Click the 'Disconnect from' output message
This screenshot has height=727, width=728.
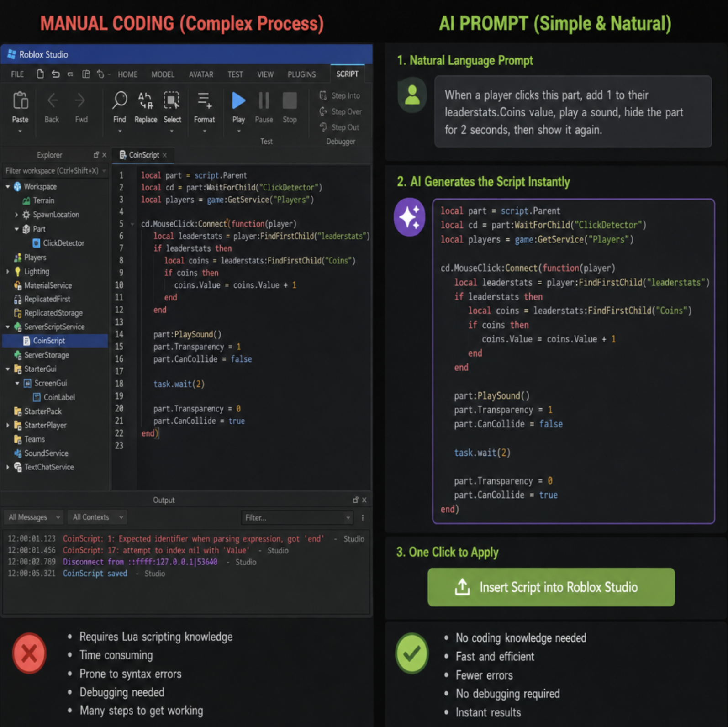(140, 562)
